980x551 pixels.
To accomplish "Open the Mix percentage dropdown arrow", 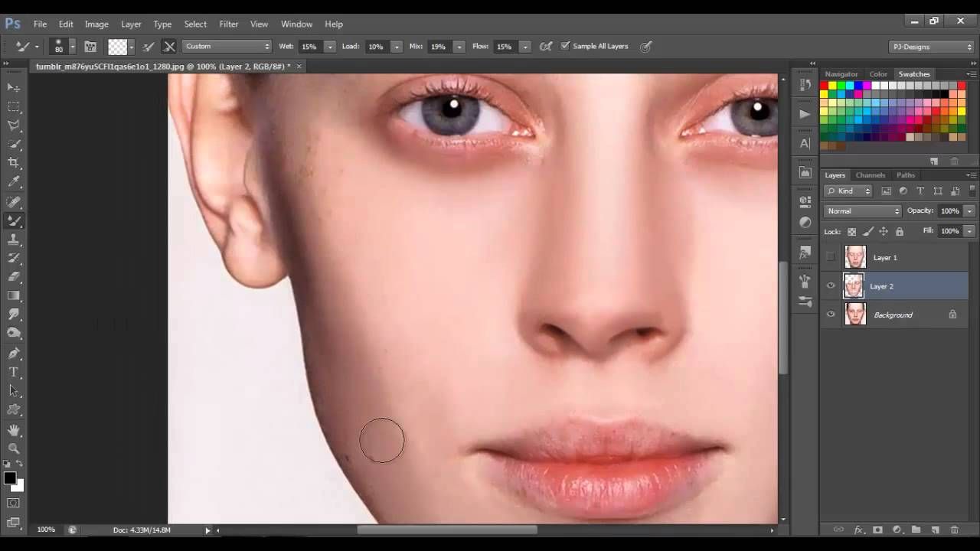I will (x=459, y=47).
